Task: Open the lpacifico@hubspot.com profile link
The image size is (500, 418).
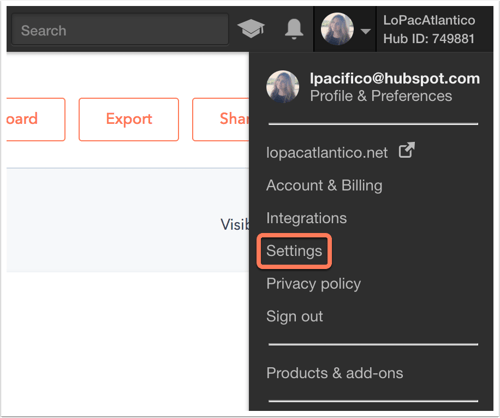Action: click(x=395, y=78)
